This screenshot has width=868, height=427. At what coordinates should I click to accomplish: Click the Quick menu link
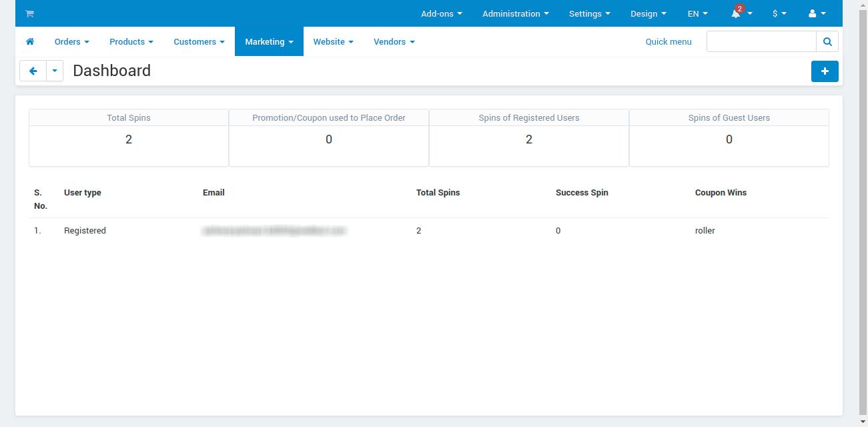click(x=669, y=41)
